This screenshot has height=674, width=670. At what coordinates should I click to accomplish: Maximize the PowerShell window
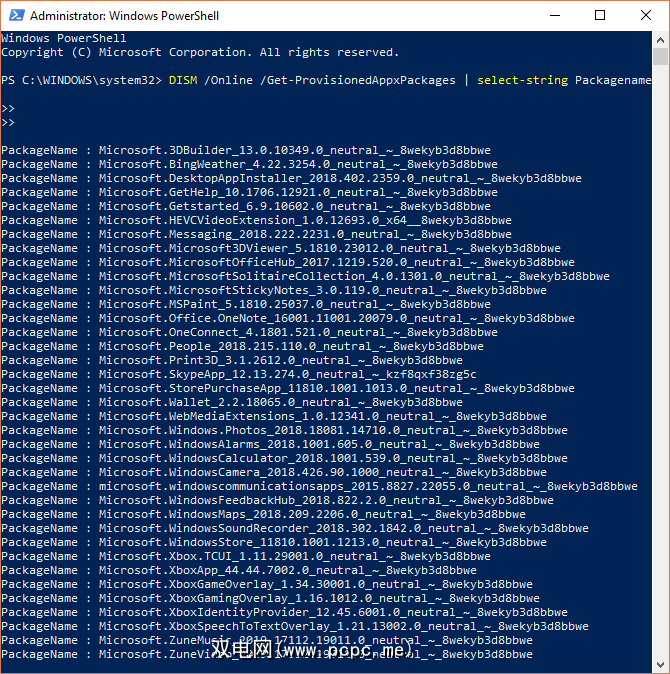(x=600, y=15)
